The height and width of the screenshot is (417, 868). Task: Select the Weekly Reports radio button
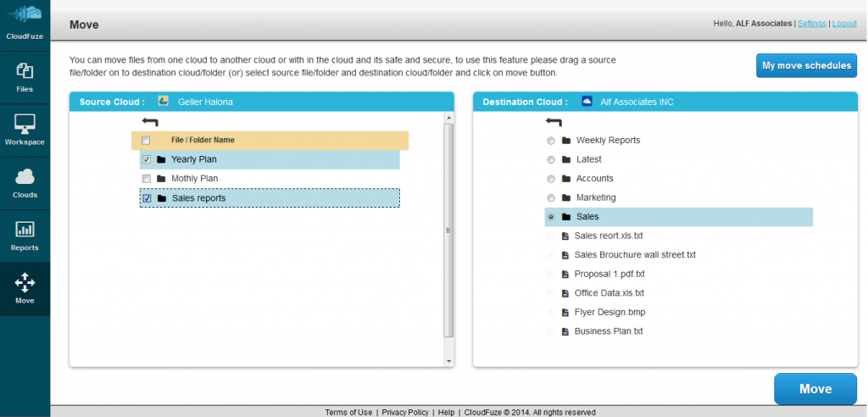pos(550,142)
